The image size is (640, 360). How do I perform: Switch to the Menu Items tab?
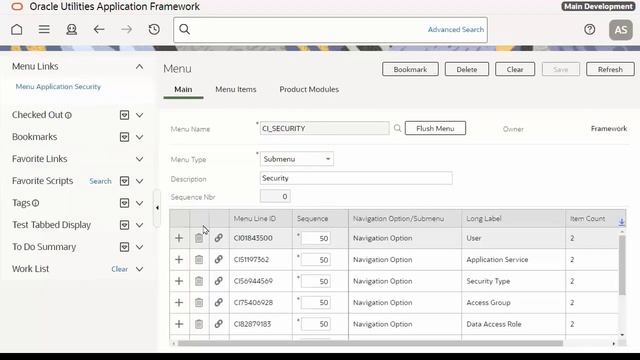point(236,89)
